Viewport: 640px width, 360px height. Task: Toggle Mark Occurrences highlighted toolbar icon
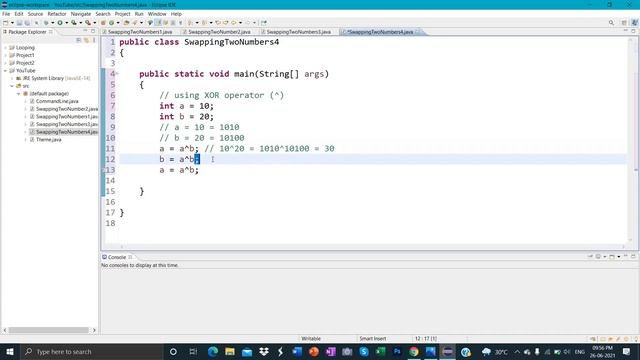158,23
